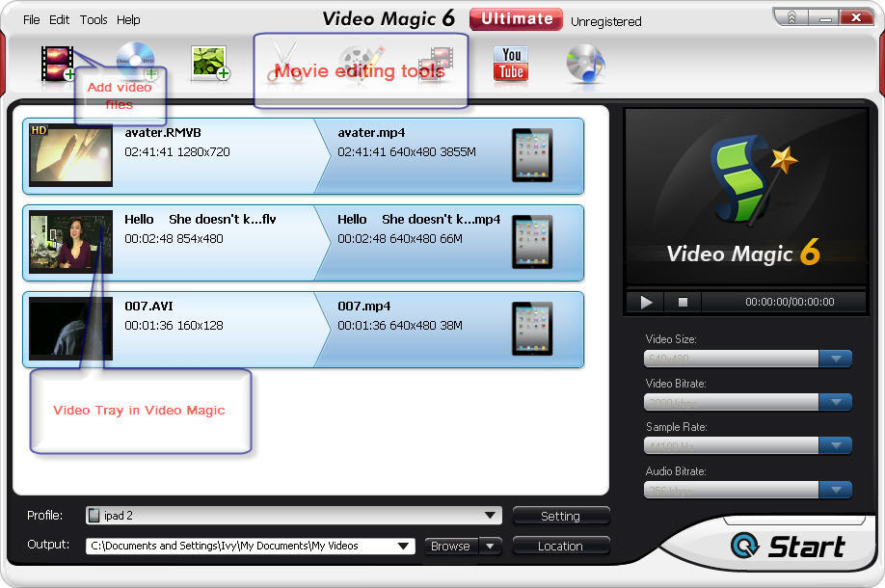
Task: Click the Add video files film icon
Action: (58, 64)
